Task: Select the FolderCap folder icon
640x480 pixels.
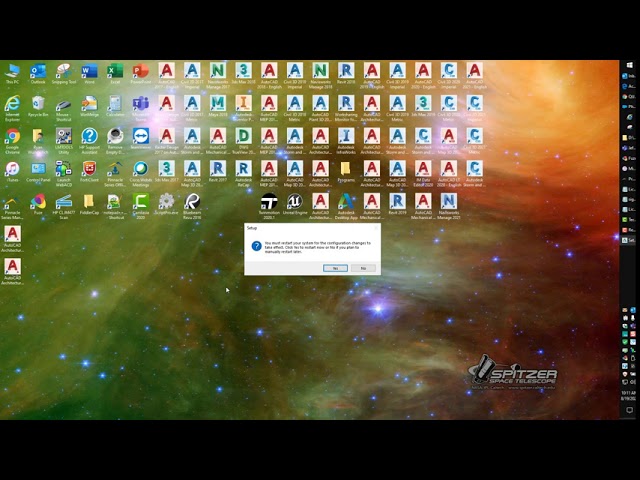Action: (89, 204)
